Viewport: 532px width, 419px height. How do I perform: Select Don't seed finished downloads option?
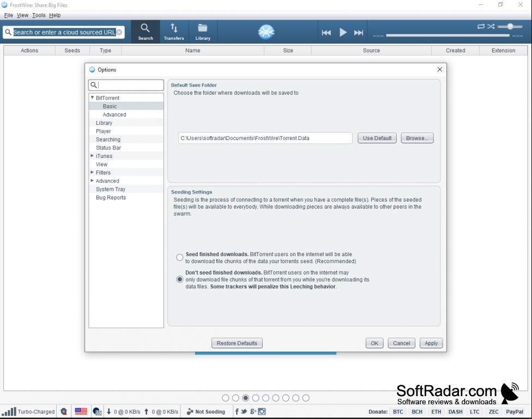pos(180,279)
